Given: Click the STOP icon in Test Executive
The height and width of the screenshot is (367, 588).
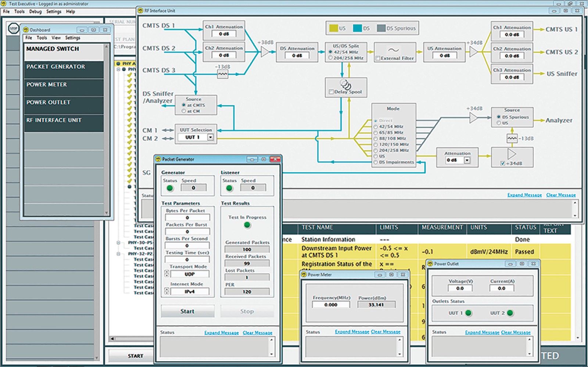Looking at the screenshot, I should pos(14,28).
